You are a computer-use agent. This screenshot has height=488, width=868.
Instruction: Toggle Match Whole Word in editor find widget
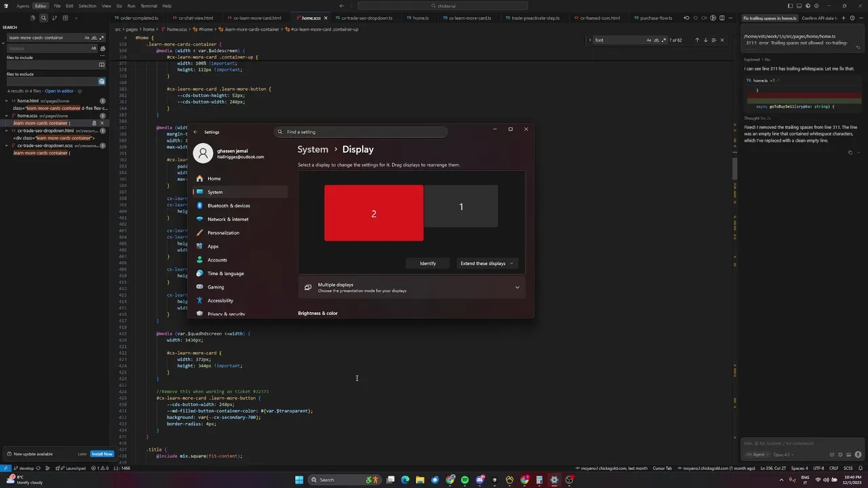[656, 40]
